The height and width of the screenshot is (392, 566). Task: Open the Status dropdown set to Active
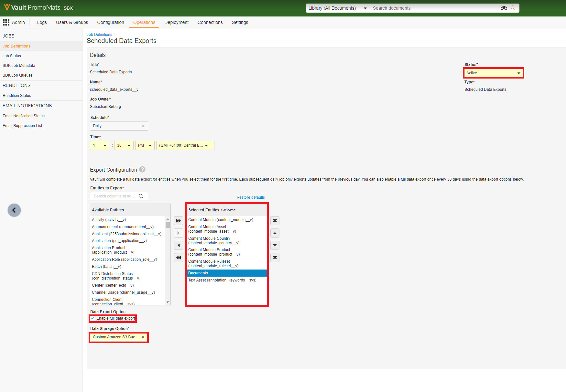pos(493,73)
